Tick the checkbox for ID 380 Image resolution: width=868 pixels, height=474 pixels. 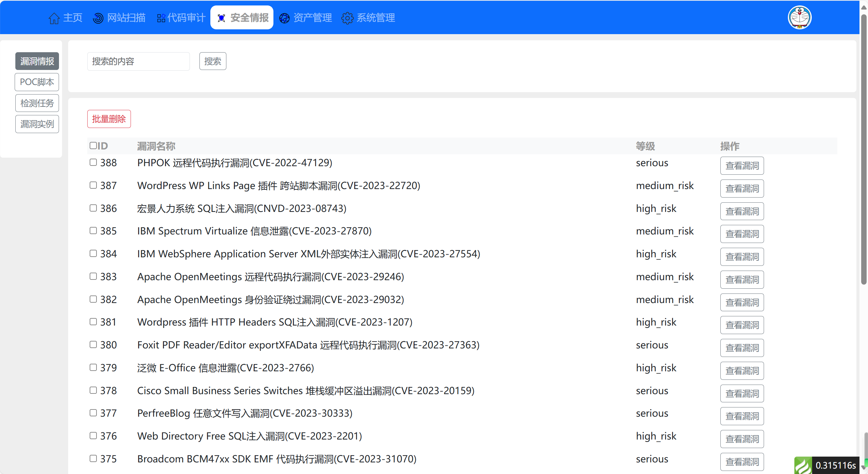[93, 344]
